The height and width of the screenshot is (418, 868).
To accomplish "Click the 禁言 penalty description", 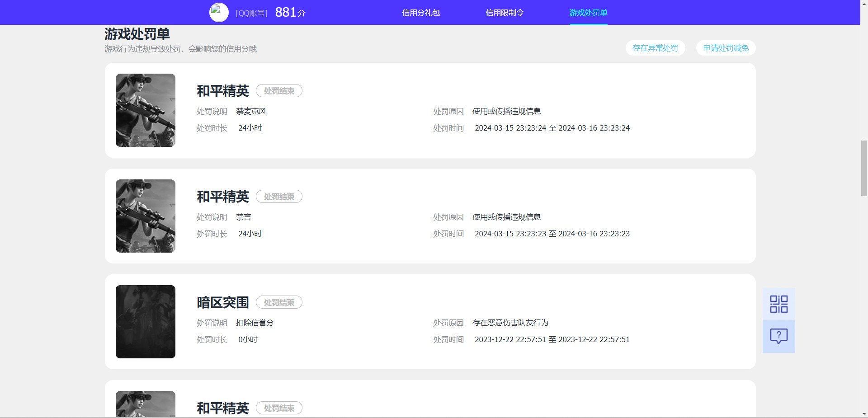I will click(244, 217).
